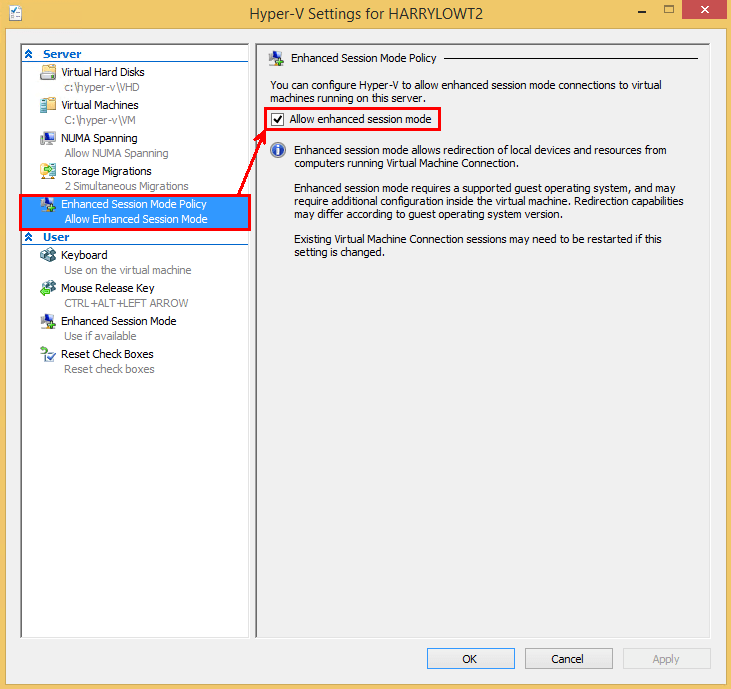Image resolution: width=731 pixels, height=689 pixels.
Task: Click the Keyboard settings icon
Action: click(x=48, y=255)
